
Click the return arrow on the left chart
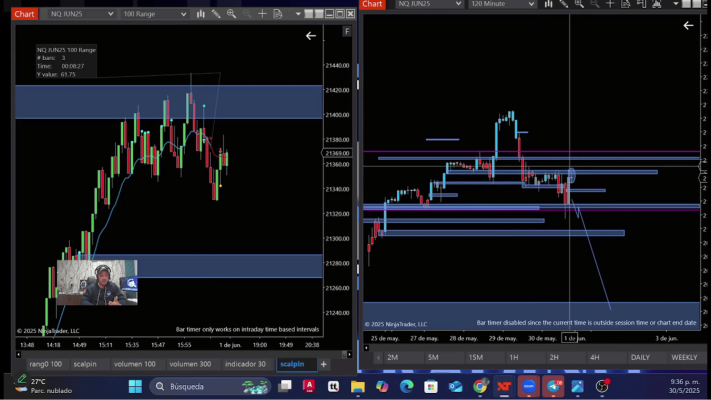coord(311,36)
